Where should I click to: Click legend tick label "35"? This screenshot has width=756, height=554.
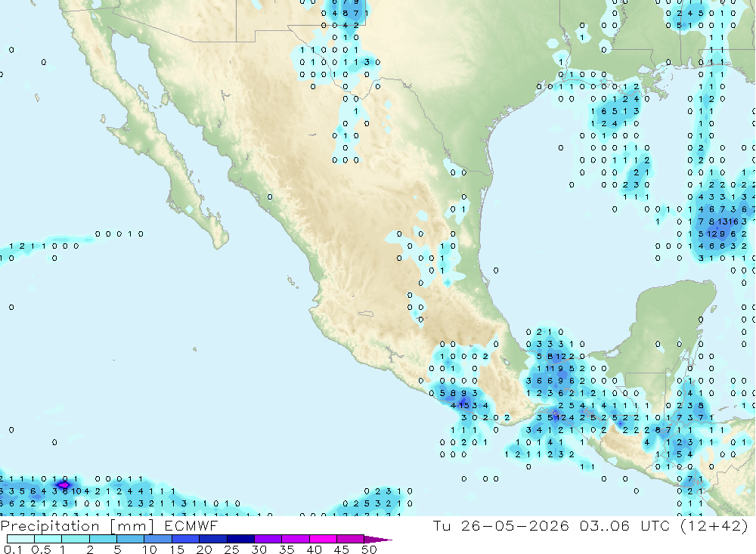[x=287, y=549]
